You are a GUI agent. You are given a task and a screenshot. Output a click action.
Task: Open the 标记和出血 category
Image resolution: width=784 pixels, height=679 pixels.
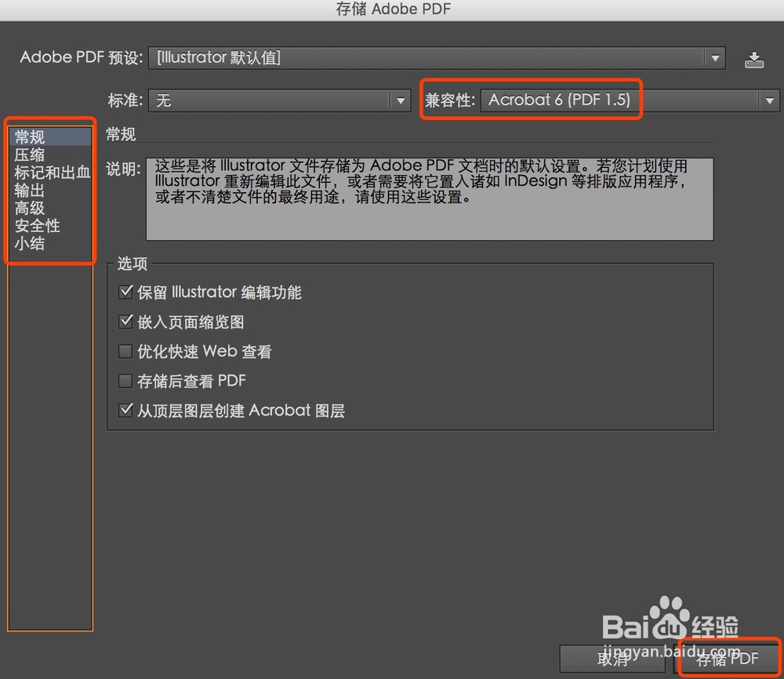[x=50, y=172]
